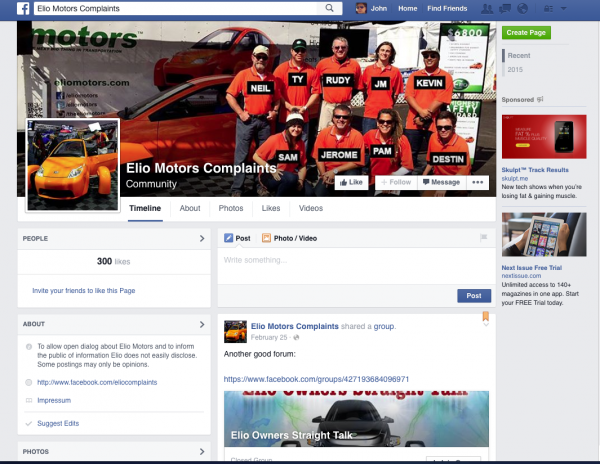Click the 300 likes count

(113, 261)
